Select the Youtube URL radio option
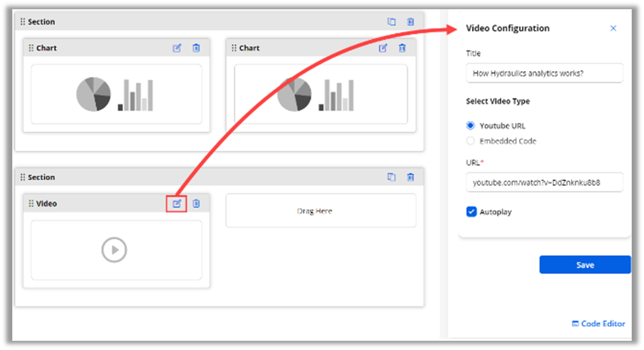This screenshot has width=644, height=350. tap(471, 125)
